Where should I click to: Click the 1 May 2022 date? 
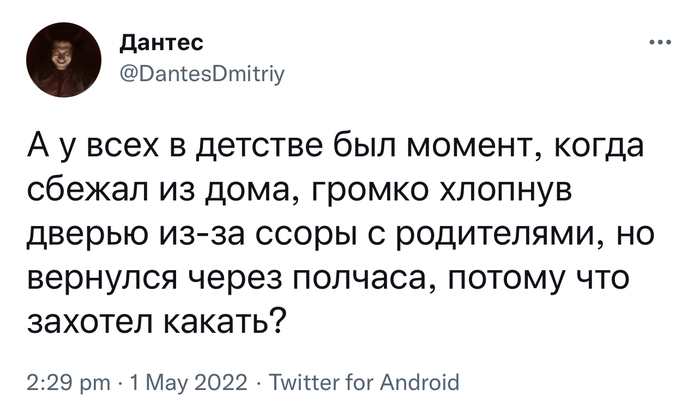point(188,382)
